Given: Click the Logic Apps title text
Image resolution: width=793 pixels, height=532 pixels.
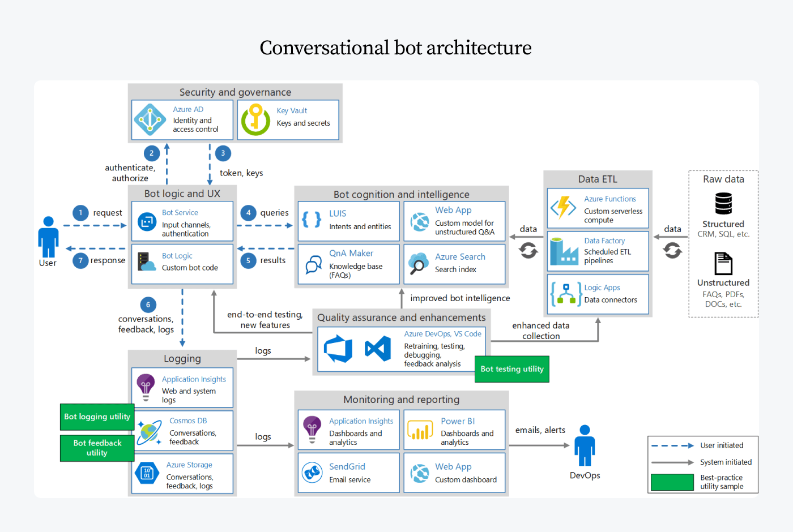Looking at the screenshot, I should click(602, 288).
